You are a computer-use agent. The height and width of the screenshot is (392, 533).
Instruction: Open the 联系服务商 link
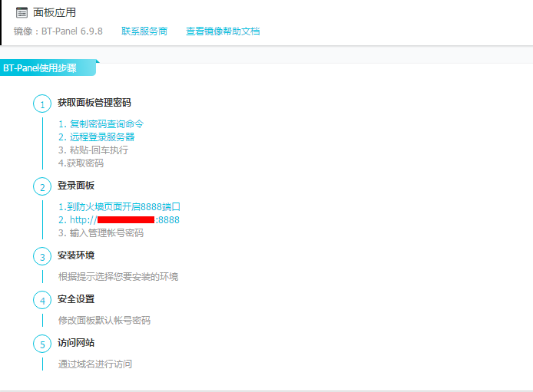(144, 31)
